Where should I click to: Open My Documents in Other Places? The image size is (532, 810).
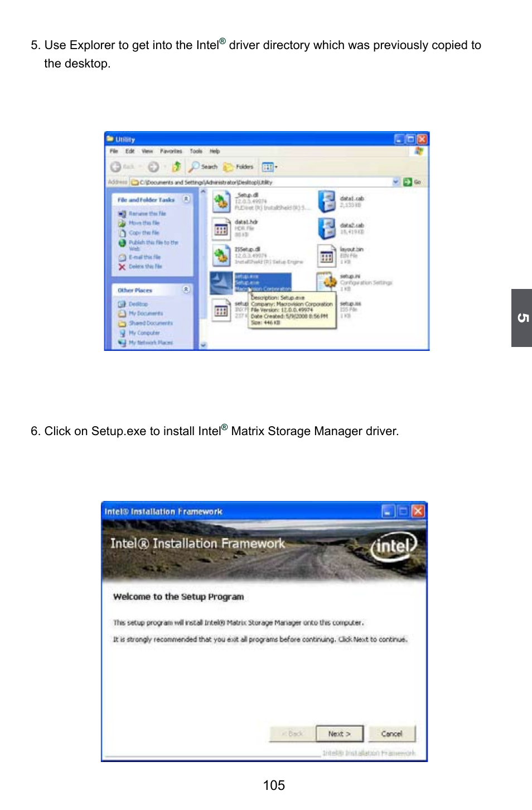(x=146, y=314)
